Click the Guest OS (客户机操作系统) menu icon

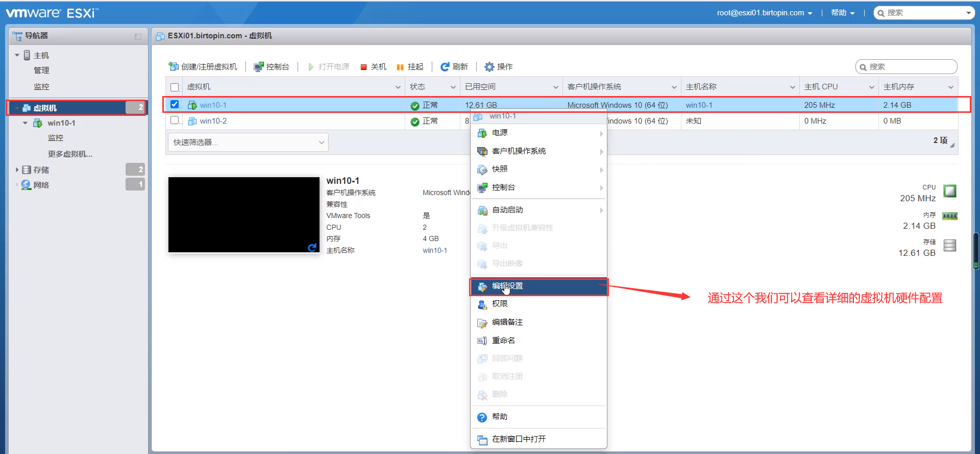pos(482,151)
